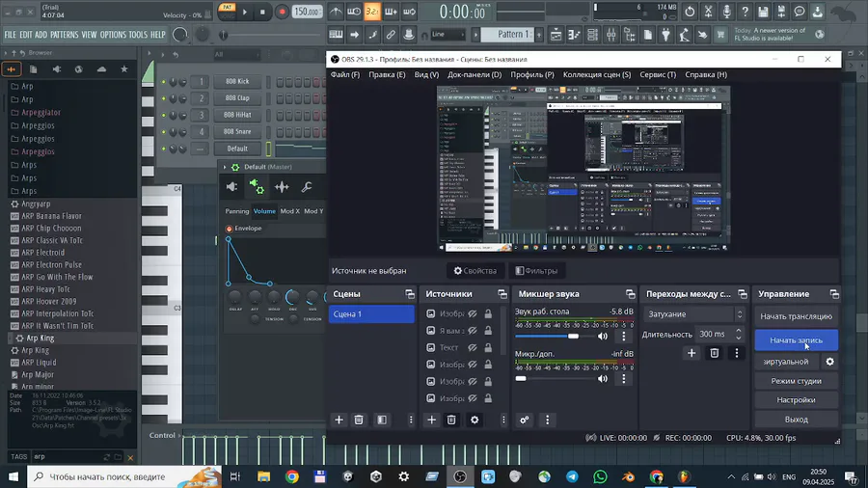Start playback in FL Studio transport
The image size is (868, 488).
tap(245, 12)
